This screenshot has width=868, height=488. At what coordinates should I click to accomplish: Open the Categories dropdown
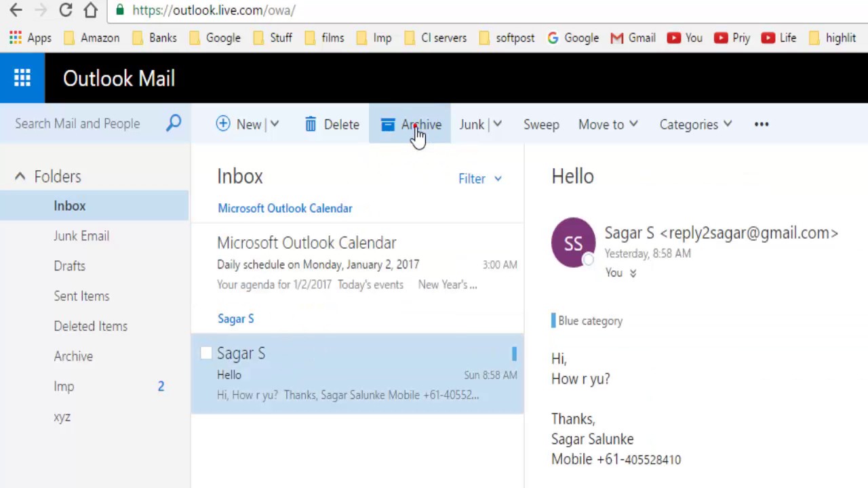click(696, 124)
